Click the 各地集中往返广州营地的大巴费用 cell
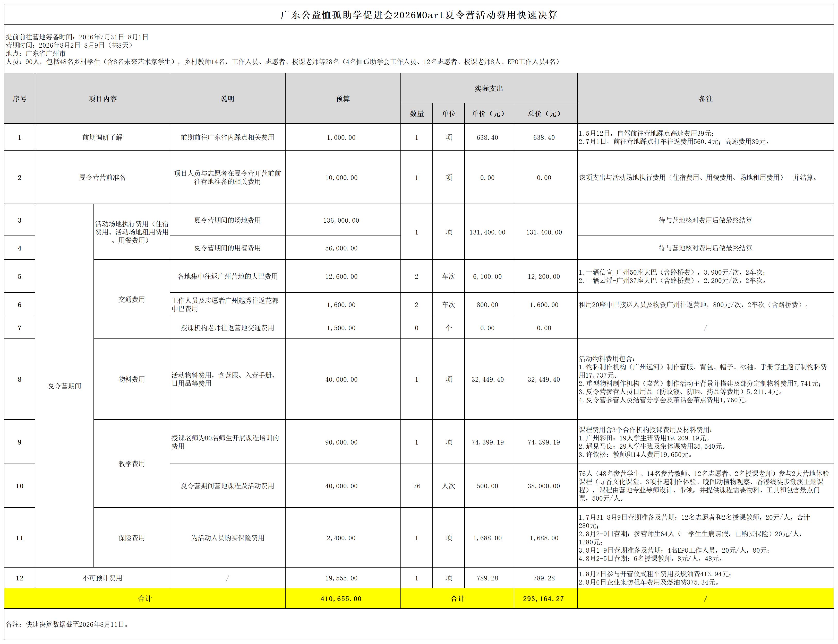Screen dimensions: 838x644 click(x=227, y=276)
